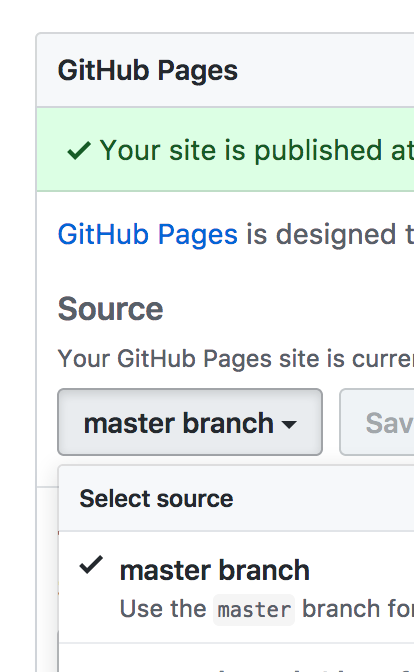Click the 'Select source' header text
Screen dimensions: 414x672
pos(156,498)
